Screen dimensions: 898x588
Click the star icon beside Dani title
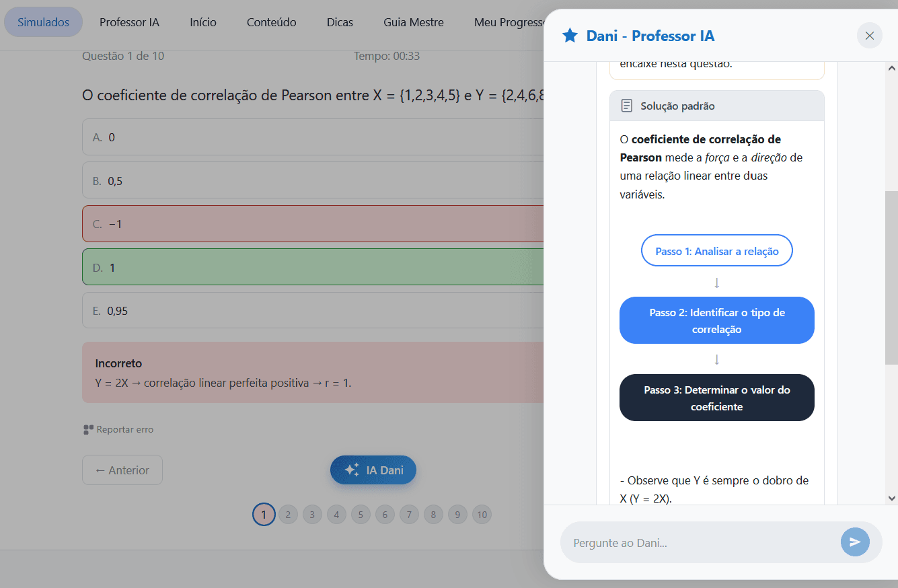(x=570, y=36)
